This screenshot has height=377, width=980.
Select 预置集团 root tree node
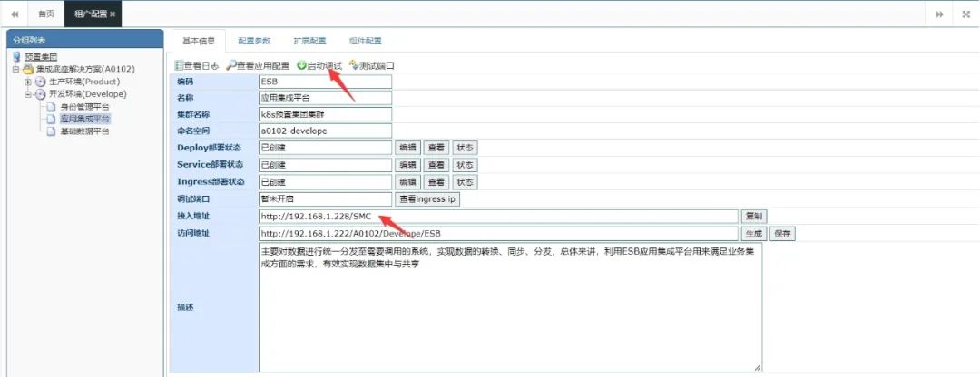point(41,57)
